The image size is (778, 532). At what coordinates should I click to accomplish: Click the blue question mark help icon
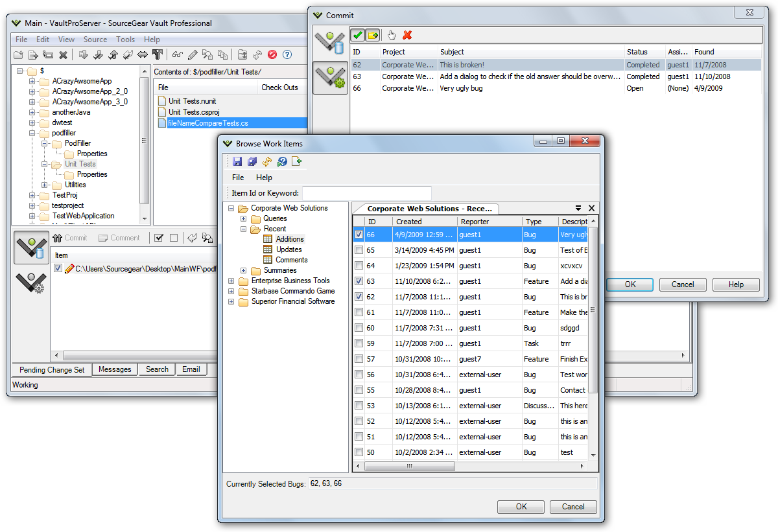(x=287, y=55)
